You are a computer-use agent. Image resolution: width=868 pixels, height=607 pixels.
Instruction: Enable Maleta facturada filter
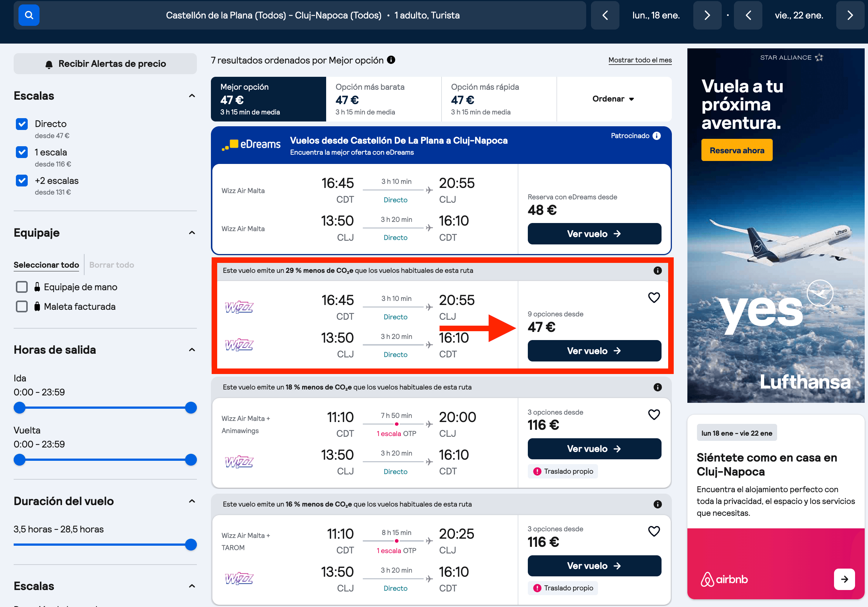22,306
